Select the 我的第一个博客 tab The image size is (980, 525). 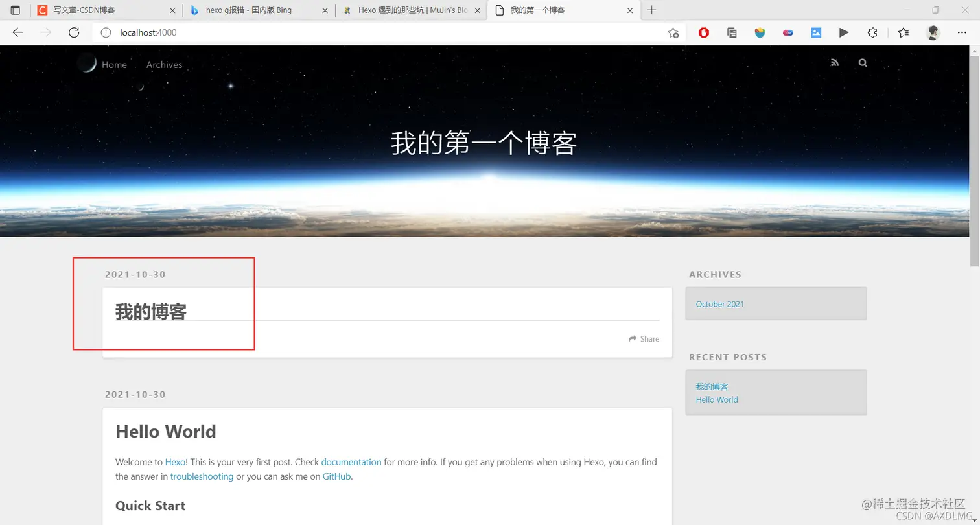(x=564, y=10)
